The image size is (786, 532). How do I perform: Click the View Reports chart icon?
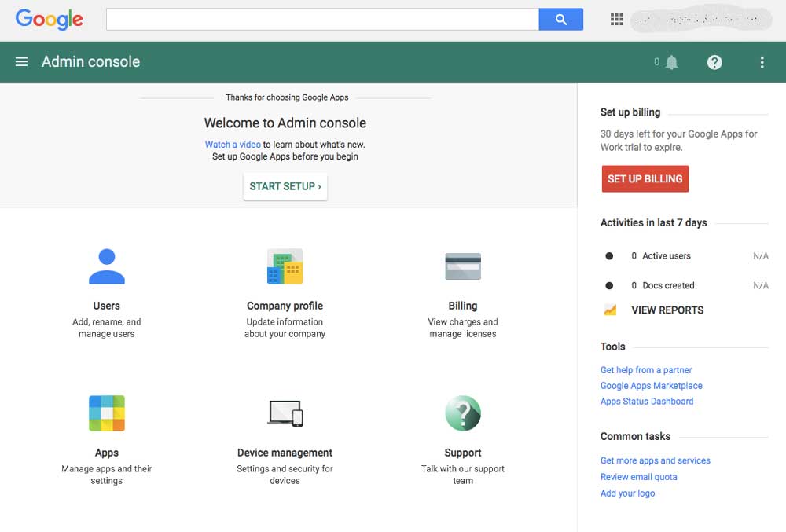[x=610, y=310]
